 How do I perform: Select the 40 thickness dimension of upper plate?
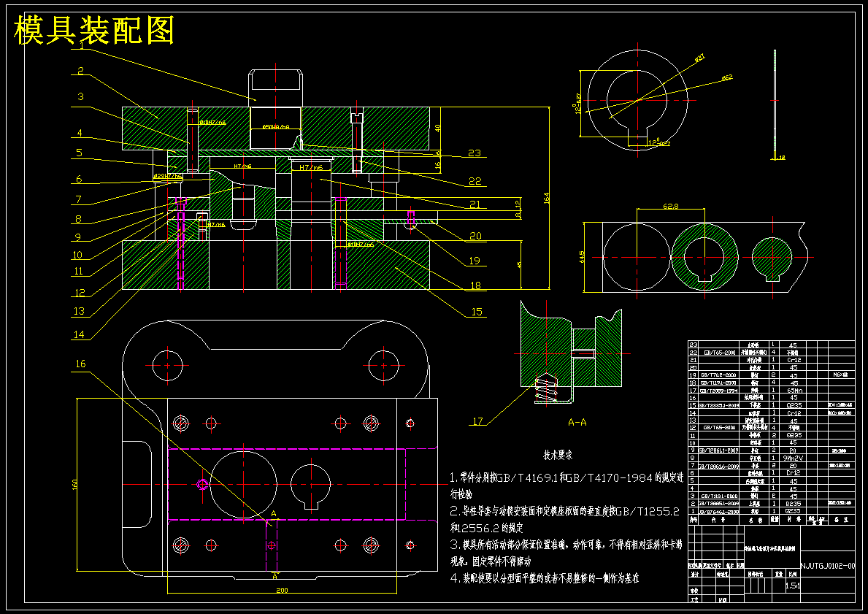(438, 127)
